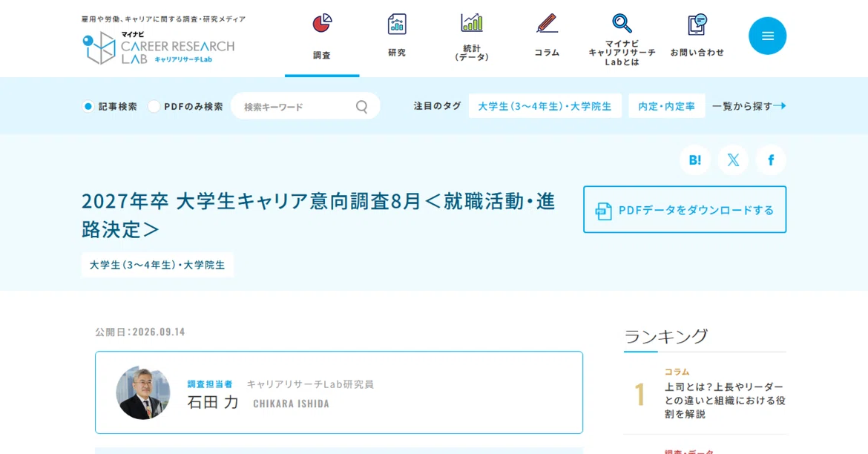Share on Hatena Bookmark B! icon
The height and width of the screenshot is (454, 868).
[694, 160]
